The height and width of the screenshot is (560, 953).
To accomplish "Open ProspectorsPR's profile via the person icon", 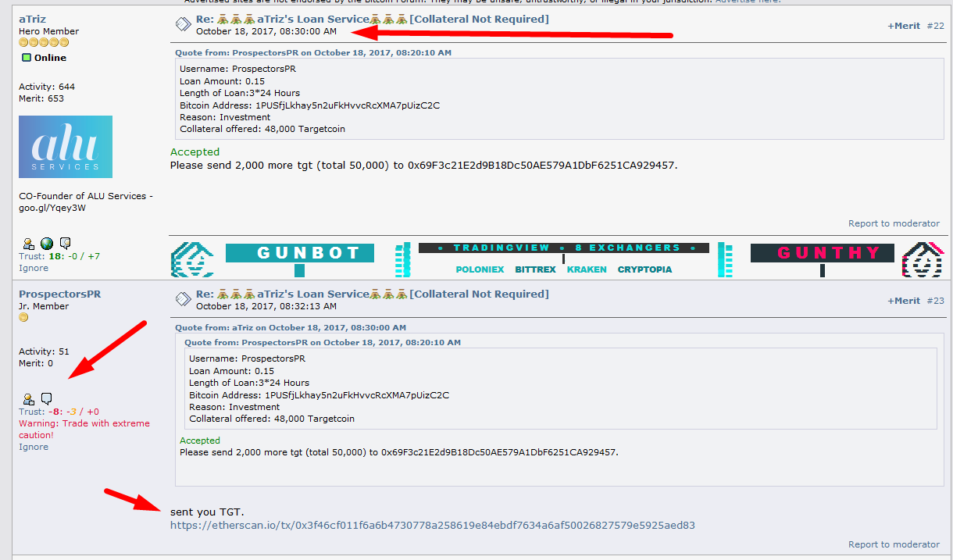I will 28,399.
